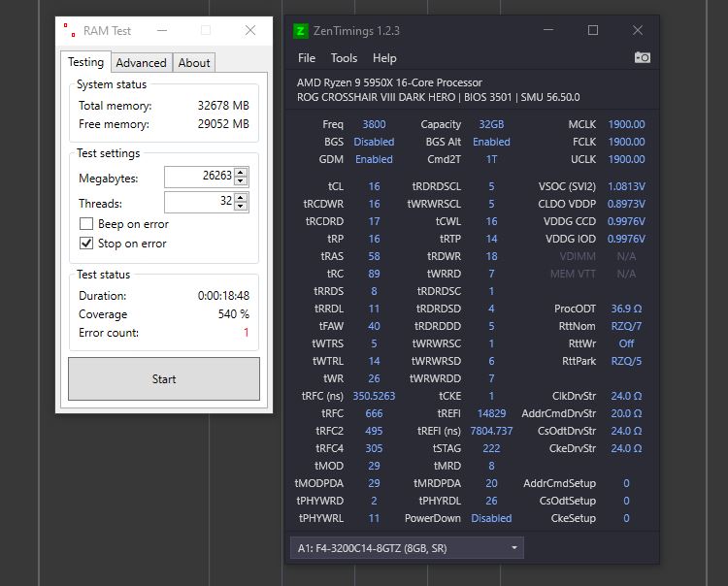Open the Help menu
Viewport: 728px width, 586px height.
tap(384, 58)
